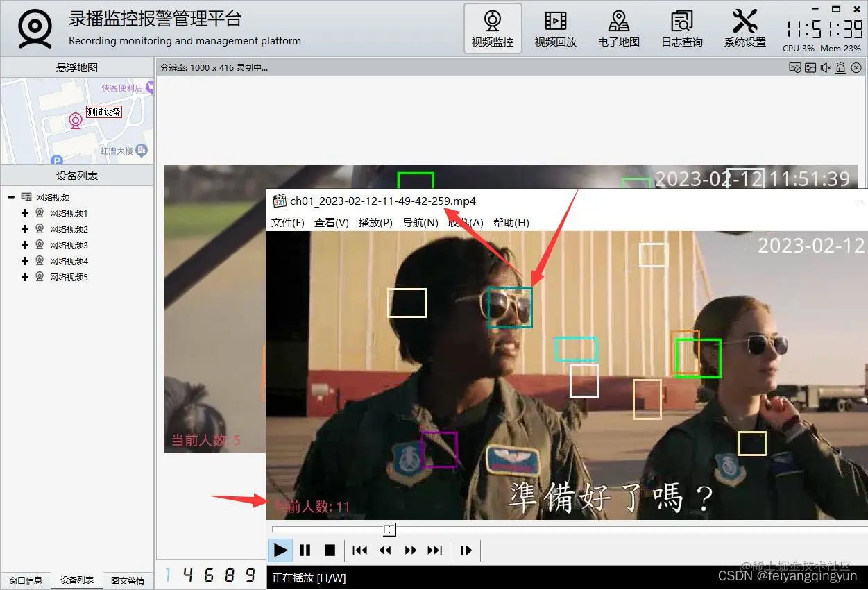The image size is (868, 590).
Task: Click the floating map thumbnail
Action: (77, 121)
